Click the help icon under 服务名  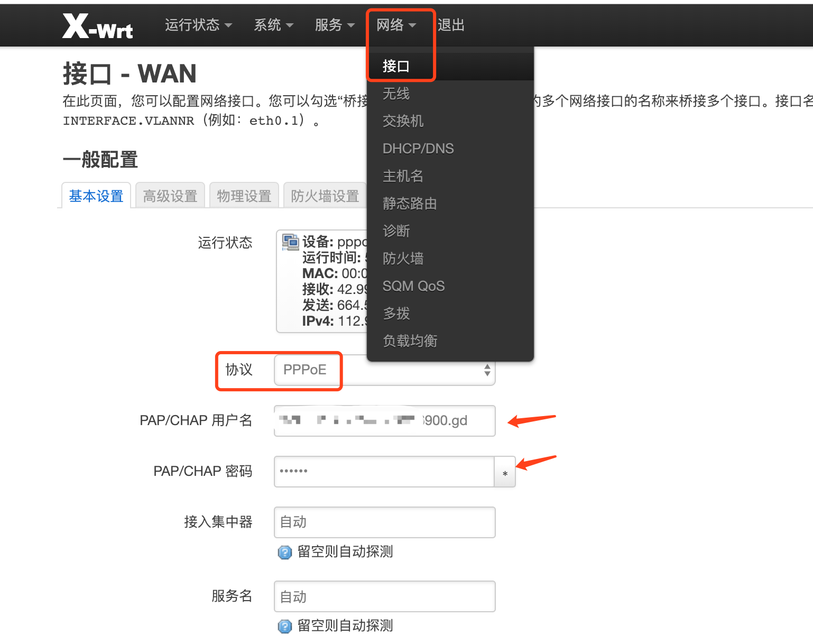tap(284, 627)
